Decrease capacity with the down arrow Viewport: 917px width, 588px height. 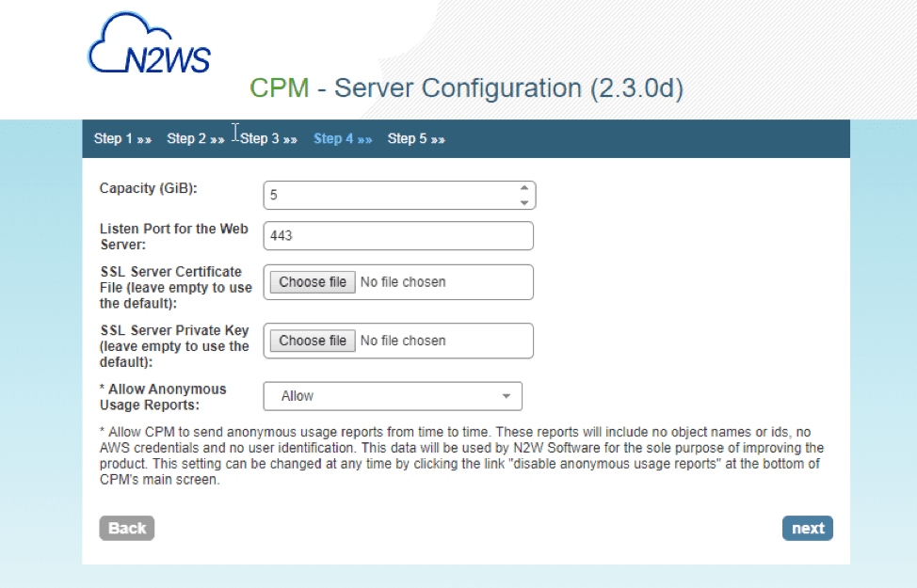click(x=524, y=202)
